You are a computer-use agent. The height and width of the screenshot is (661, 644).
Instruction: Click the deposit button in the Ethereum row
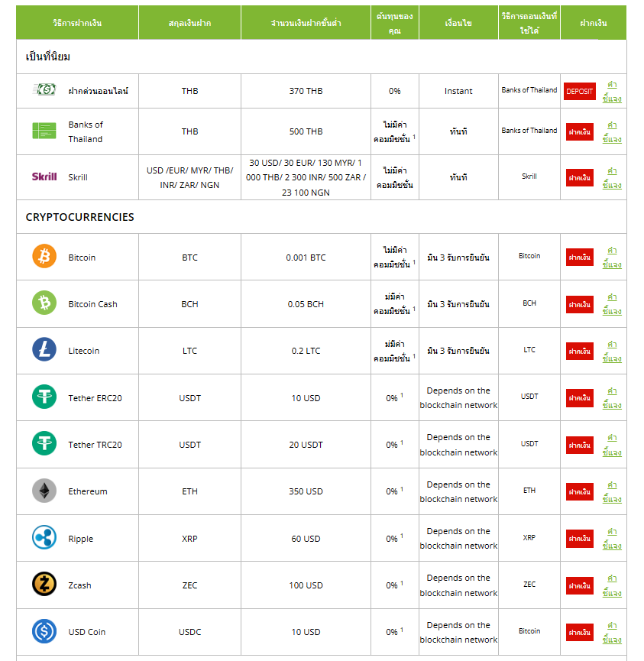tap(580, 491)
